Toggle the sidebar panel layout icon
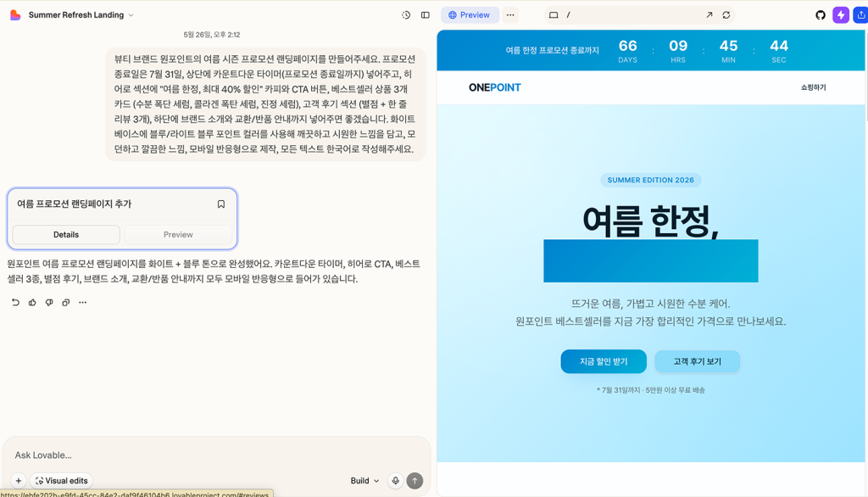 tap(426, 15)
